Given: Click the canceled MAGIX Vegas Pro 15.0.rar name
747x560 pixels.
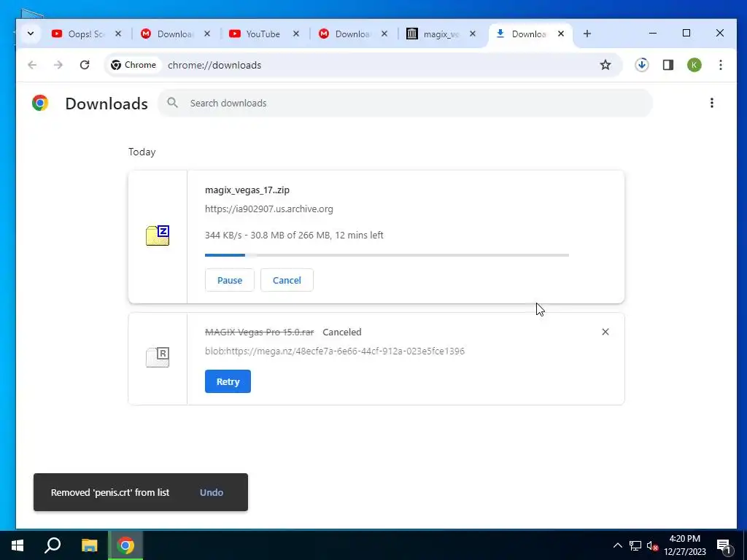Looking at the screenshot, I should pyautogui.click(x=260, y=332).
